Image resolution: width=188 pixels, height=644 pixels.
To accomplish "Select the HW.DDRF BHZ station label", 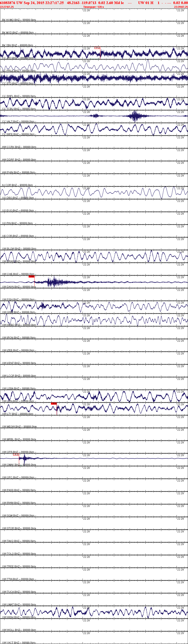I will 19,160.
